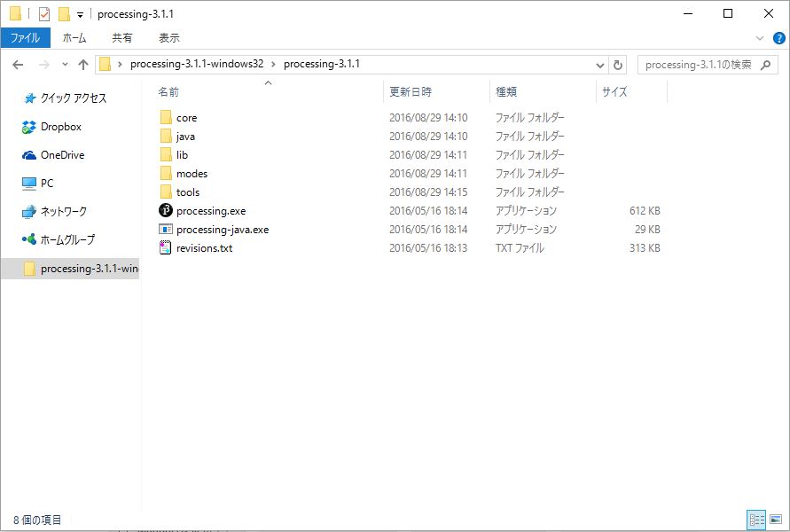Select the revisions.txt file name
The height and width of the screenshot is (532, 790).
[205, 248]
